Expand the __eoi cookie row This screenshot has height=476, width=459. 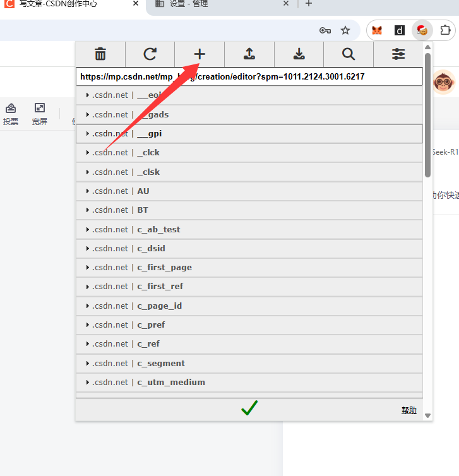tap(249, 95)
